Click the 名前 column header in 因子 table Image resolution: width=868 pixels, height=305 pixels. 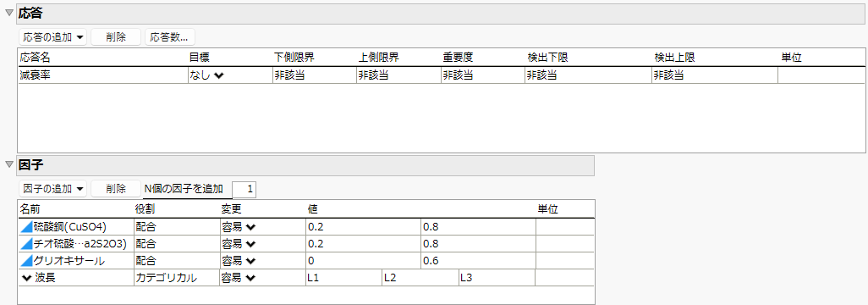[30, 209]
